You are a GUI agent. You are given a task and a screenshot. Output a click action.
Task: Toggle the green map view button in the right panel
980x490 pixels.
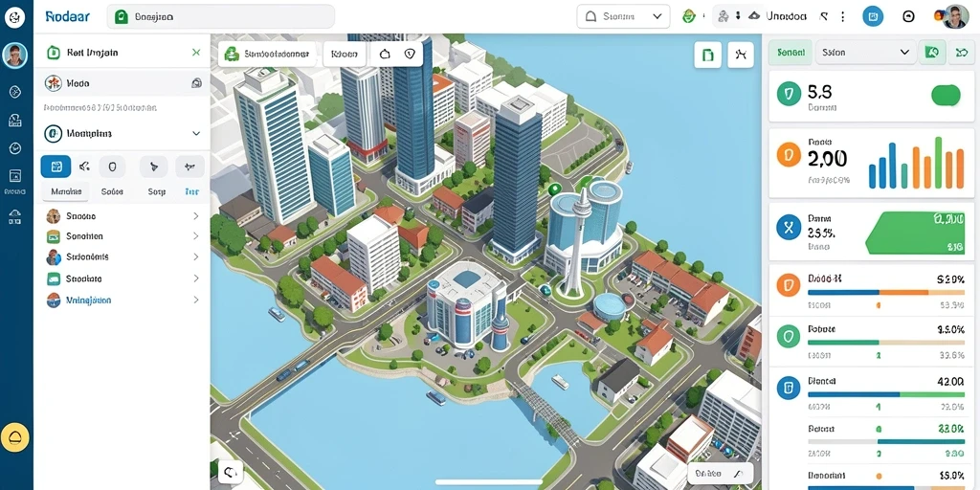click(930, 53)
